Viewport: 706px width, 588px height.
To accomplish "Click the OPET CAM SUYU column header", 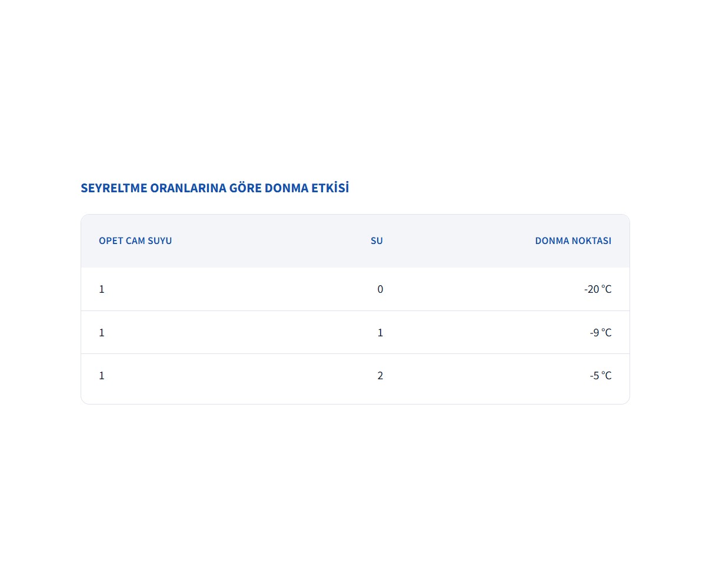I will [135, 240].
